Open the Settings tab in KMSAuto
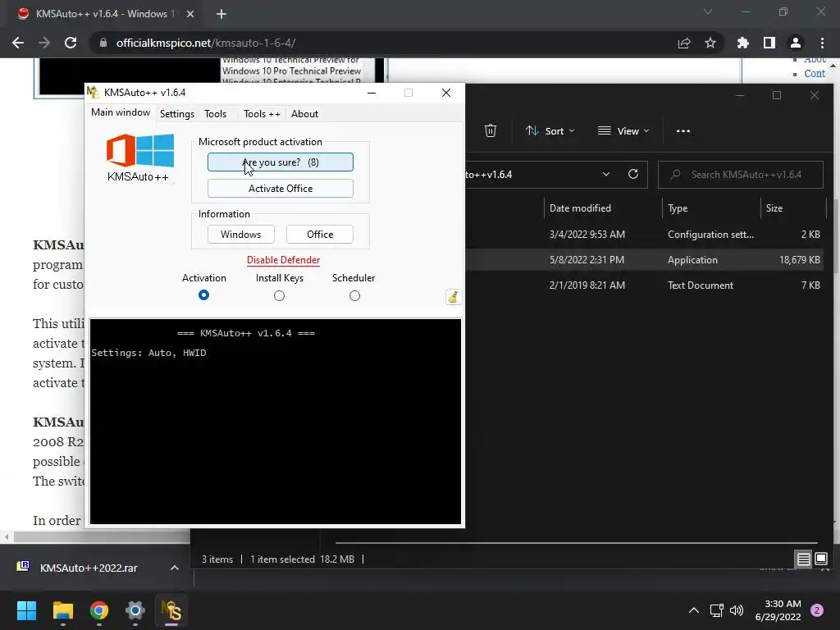 coord(177,113)
